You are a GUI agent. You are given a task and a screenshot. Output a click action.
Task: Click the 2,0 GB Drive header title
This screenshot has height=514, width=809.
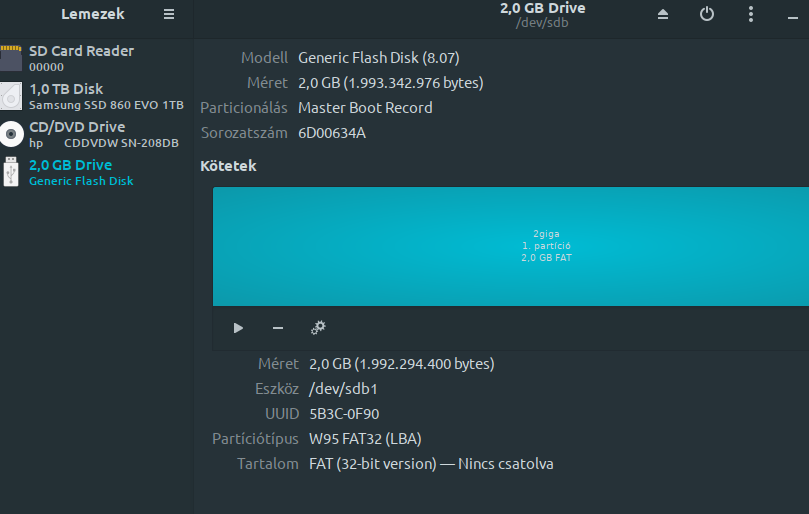point(543,9)
